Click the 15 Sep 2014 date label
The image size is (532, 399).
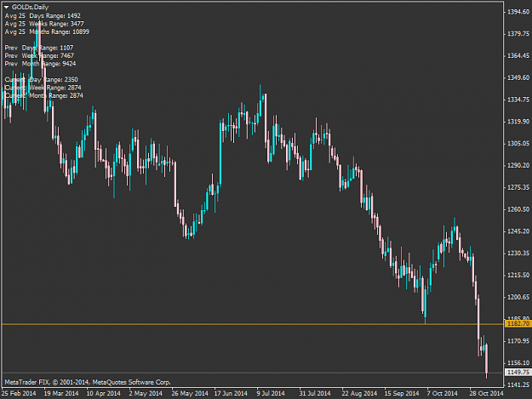[402, 394]
